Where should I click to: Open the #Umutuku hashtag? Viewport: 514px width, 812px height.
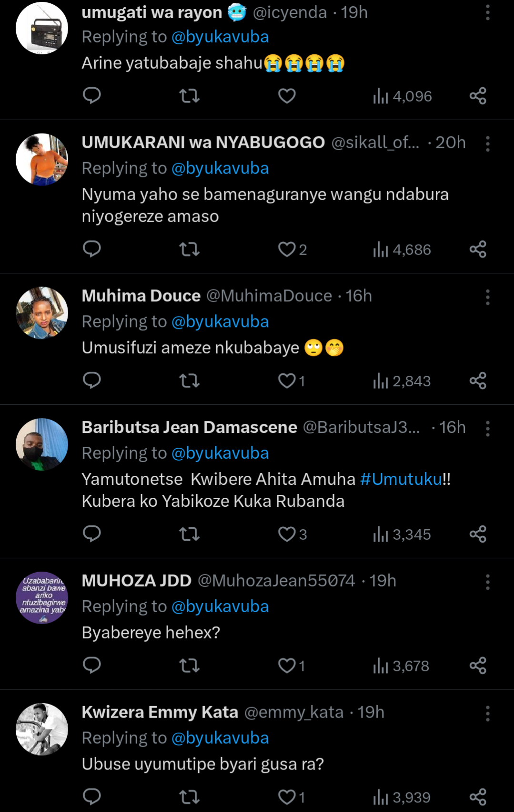401,479
